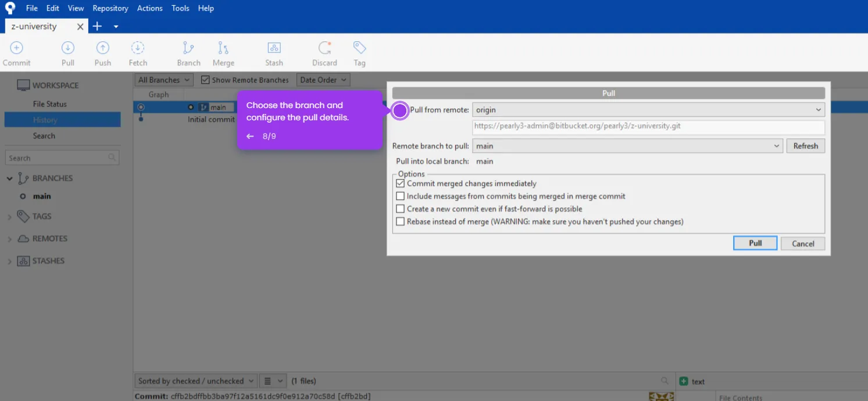Expand the REMOTES section

(9, 239)
